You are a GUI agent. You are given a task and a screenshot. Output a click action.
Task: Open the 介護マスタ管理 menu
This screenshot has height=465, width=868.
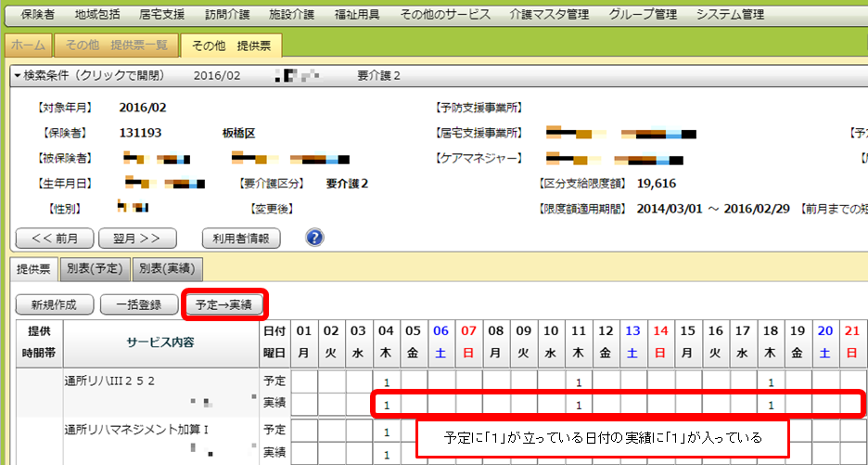pos(549,14)
